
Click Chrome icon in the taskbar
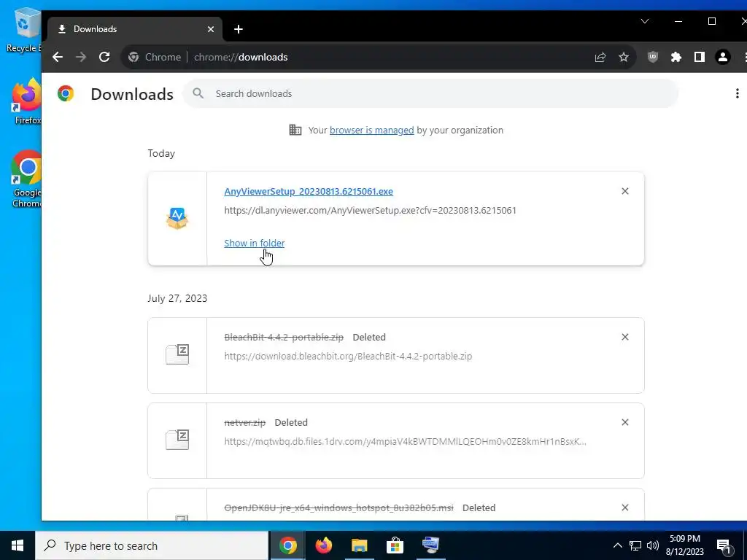[x=287, y=545]
